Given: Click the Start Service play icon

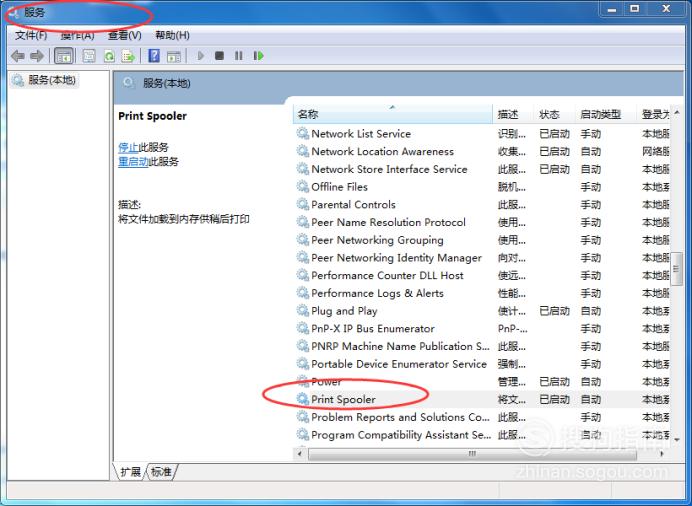Looking at the screenshot, I should coord(201,56).
